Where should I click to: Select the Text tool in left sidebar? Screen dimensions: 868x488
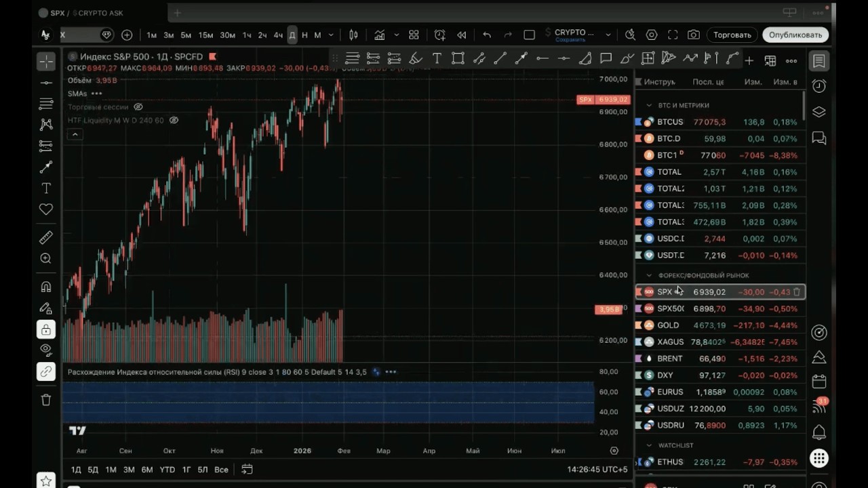(x=46, y=188)
